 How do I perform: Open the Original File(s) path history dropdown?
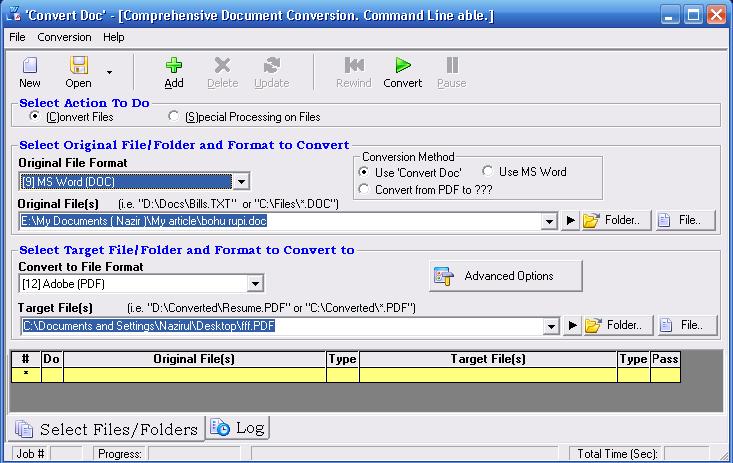(x=549, y=221)
